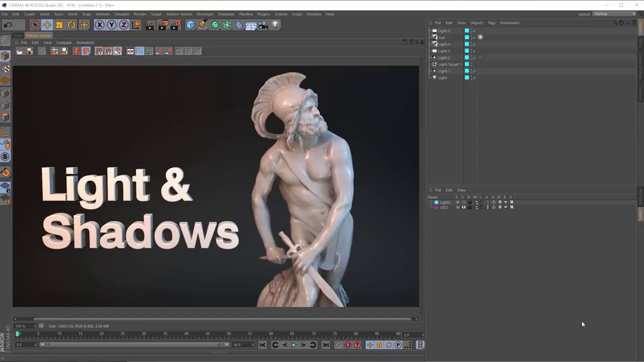Click the Object Manager search icon
Screen dimensions: 644x362
[615, 23]
